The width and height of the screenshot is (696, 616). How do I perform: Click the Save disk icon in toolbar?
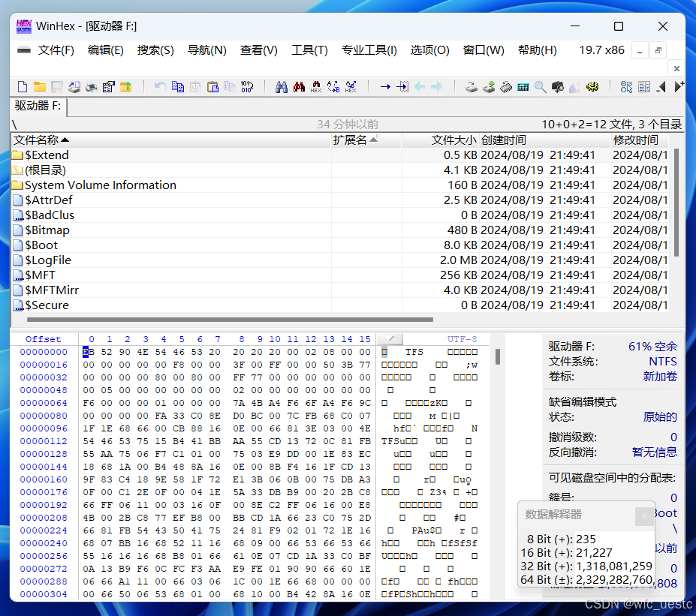point(57,87)
